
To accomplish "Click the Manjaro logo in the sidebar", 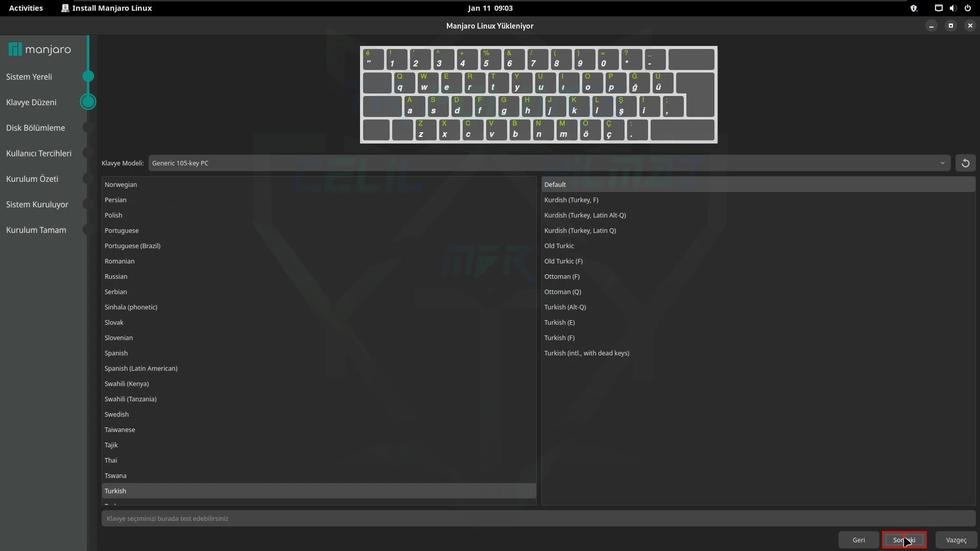I will click(40, 50).
